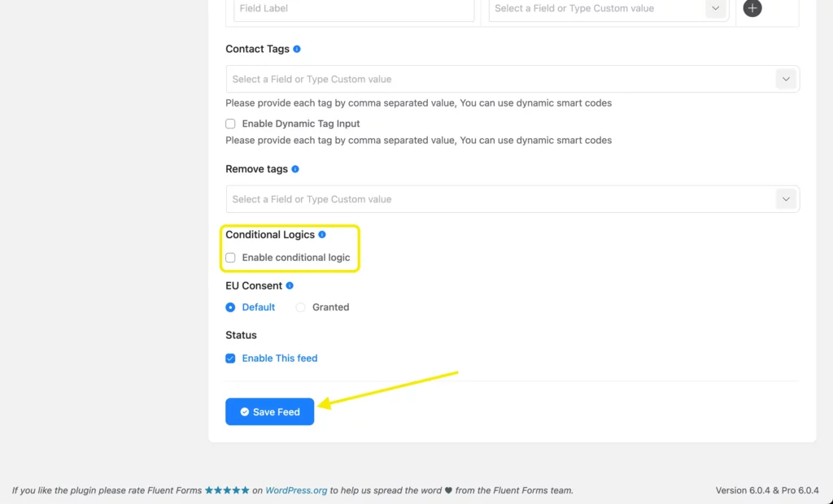Click the version text in the bottom corner
Image resolution: width=833 pixels, height=504 pixels.
coord(767,490)
